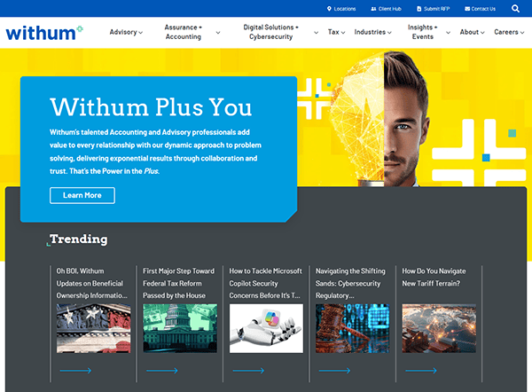Image resolution: width=532 pixels, height=392 pixels.
Task: Open How to Tackle Microsoft Copilot title
Action: click(265, 283)
